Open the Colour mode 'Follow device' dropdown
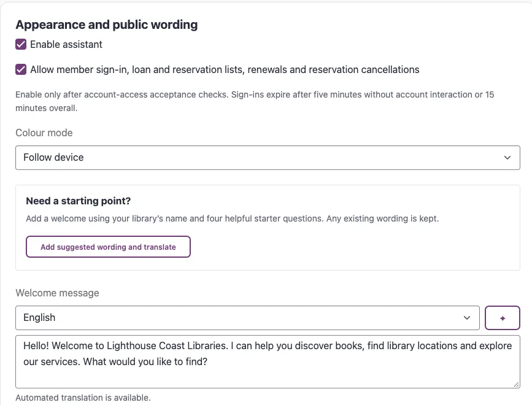Screen dimensions: 532x405 [x=268, y=158]
